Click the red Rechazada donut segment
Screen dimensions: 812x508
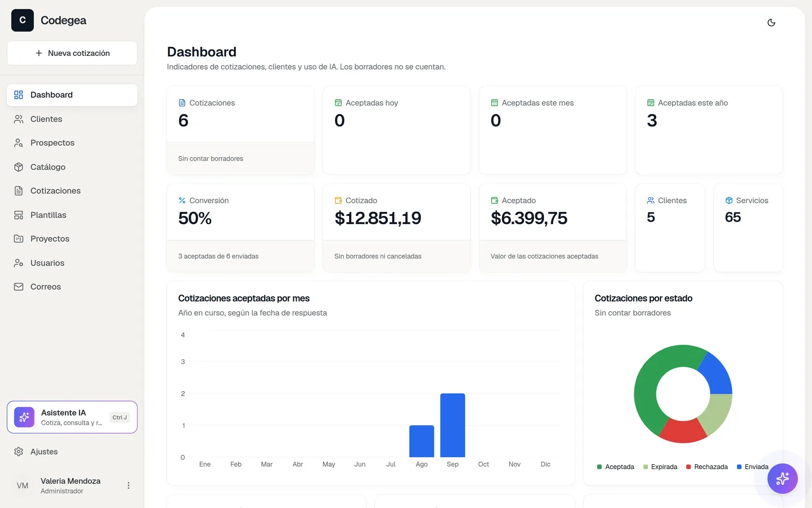pyautogui.click(x=683, y=431)
